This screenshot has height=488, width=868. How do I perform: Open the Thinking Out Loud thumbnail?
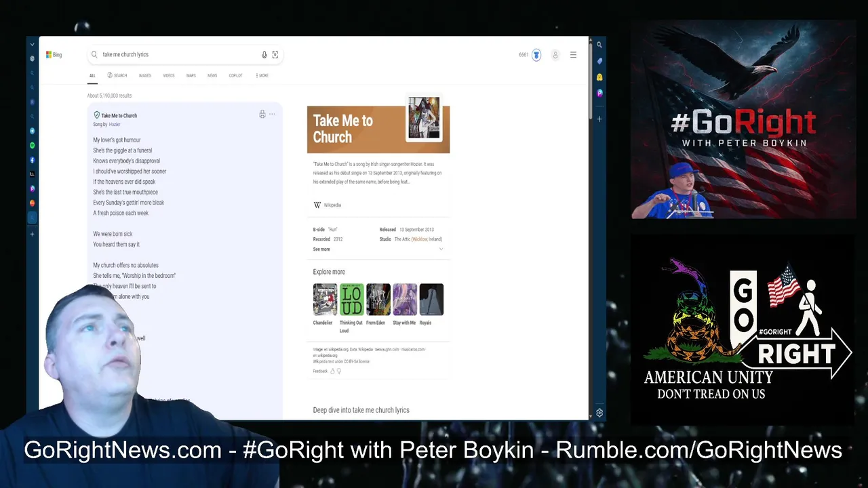click(351, 300)
